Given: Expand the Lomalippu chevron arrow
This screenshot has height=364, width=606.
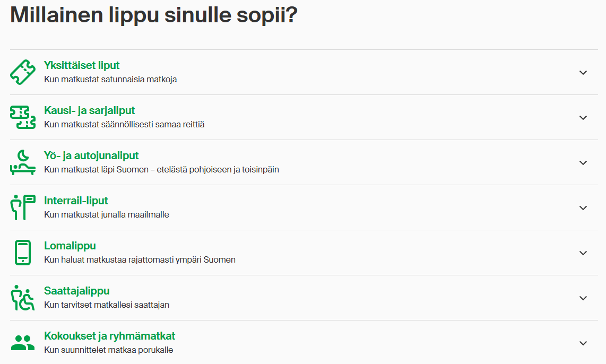Looking at the screenshot, I should tap(583, 253).
